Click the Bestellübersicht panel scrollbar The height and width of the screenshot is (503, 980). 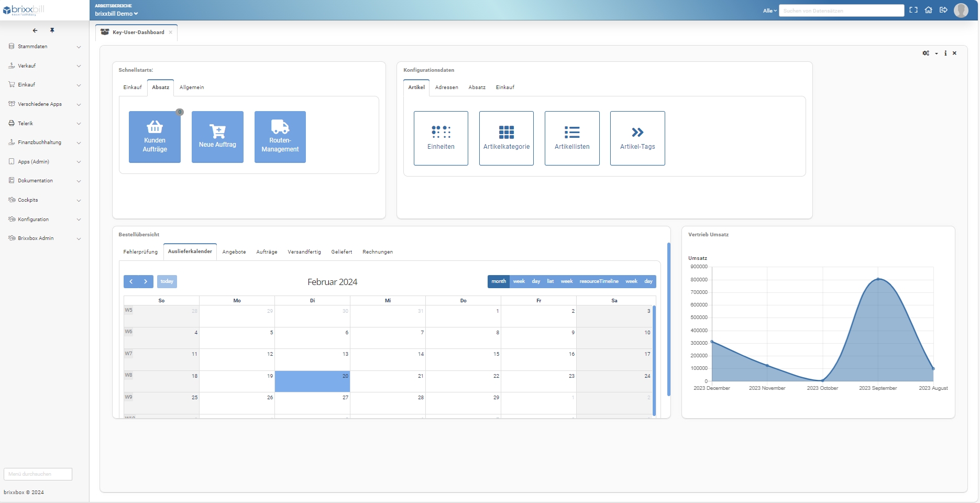pos(669,319)
